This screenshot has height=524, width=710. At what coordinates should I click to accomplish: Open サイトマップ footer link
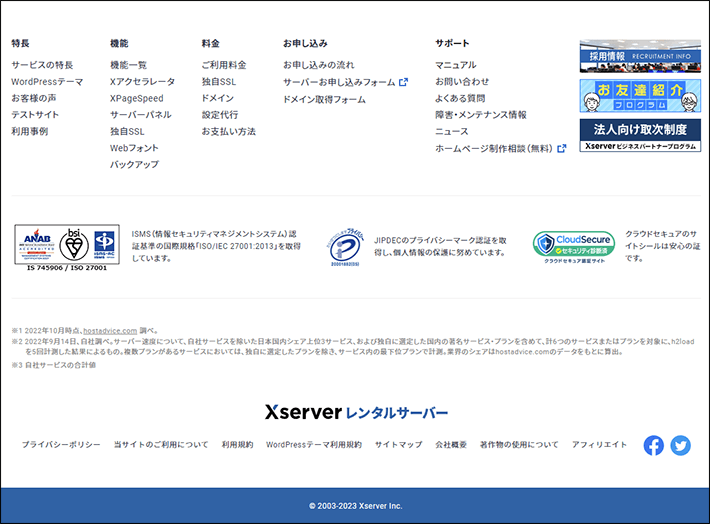pos(398,445)
